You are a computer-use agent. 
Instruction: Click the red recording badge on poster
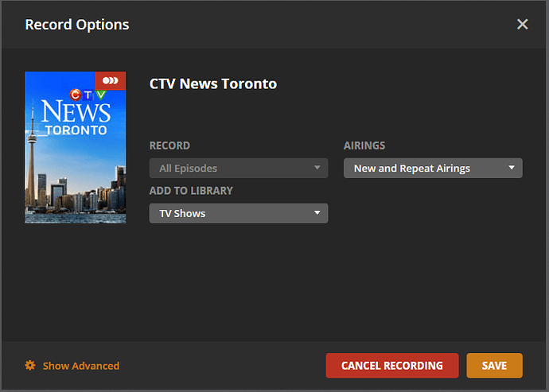click(x=111, y=81)
